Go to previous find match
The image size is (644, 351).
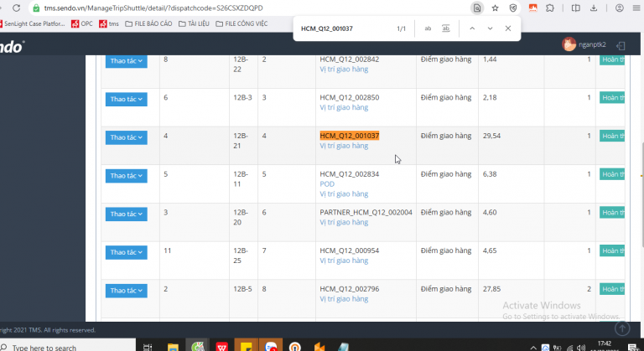tap(472, 28)
